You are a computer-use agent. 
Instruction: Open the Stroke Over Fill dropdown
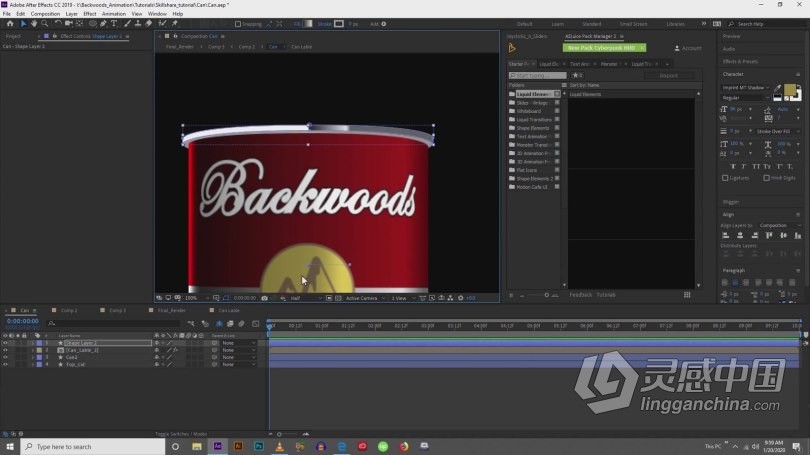778,131
